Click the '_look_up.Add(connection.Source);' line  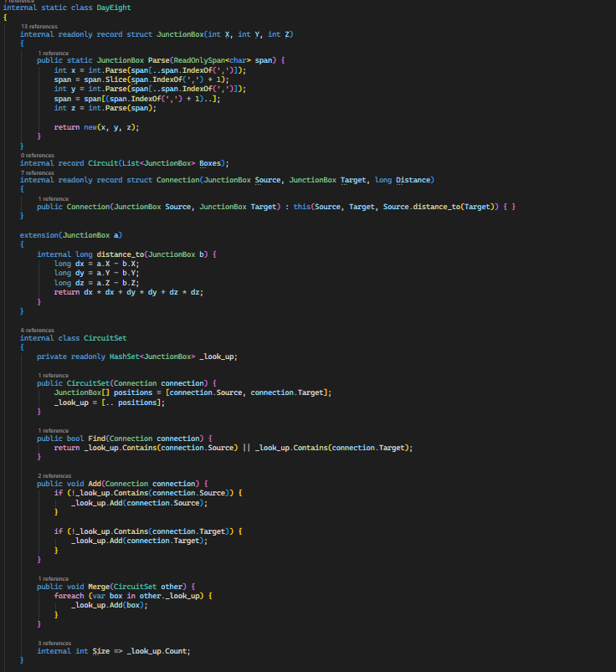(x=139, y=503)
